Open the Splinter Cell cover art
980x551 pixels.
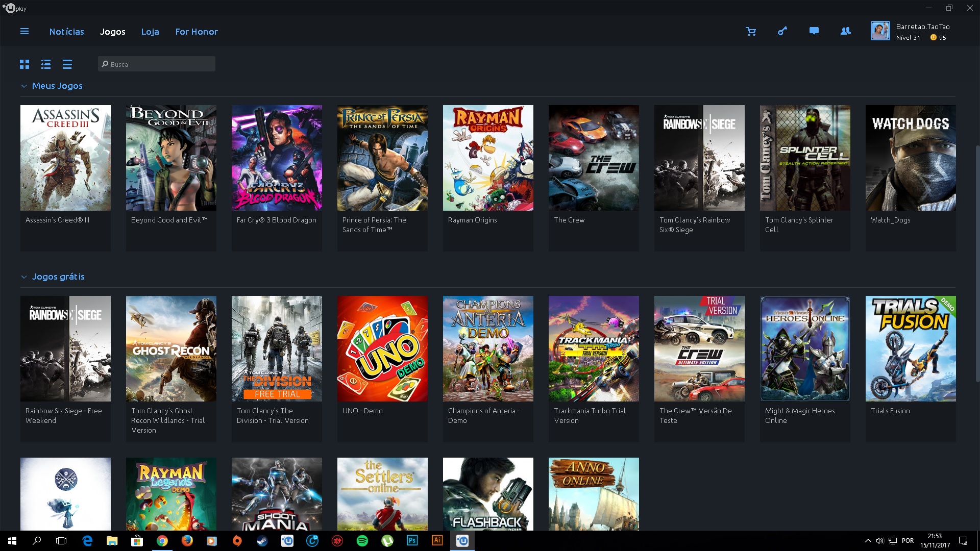click(805, 158)
